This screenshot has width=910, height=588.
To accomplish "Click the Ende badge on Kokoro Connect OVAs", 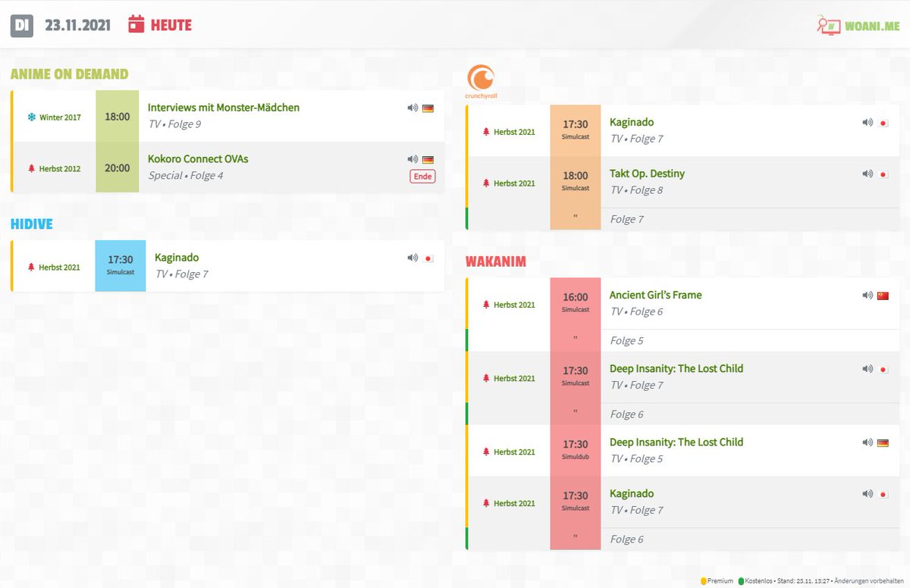I will coord(422,177).
